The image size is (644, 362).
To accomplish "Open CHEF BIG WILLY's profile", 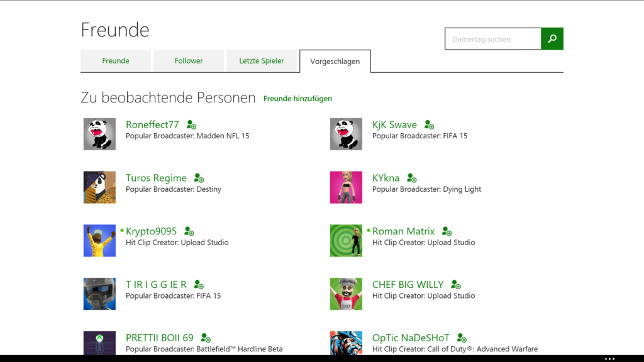I will (x=408, y=284).
